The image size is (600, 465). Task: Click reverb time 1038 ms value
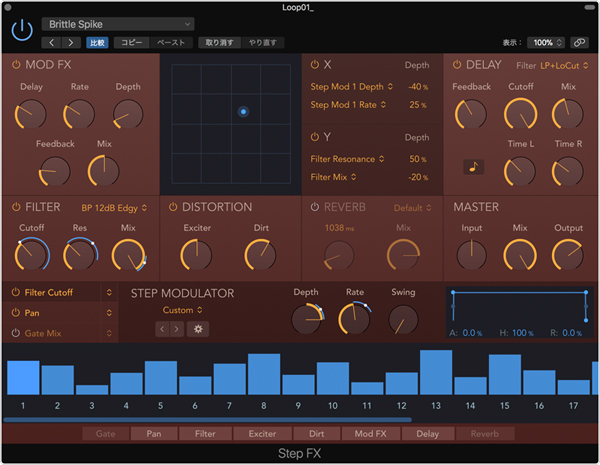[339, 228]
